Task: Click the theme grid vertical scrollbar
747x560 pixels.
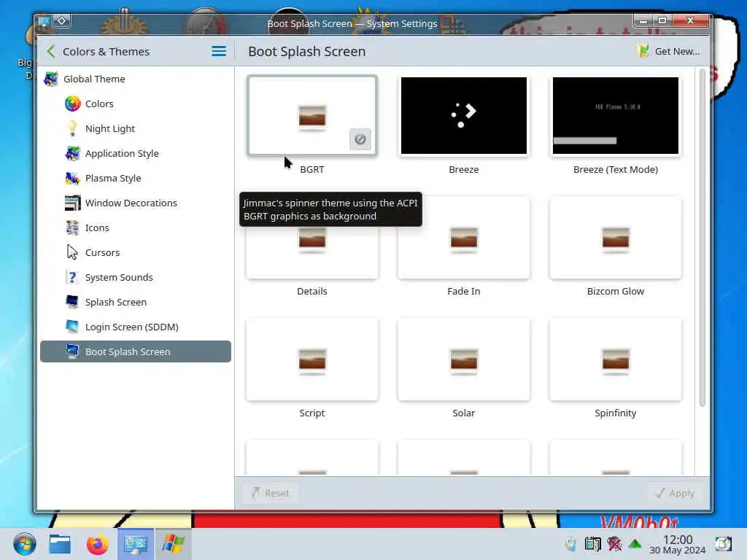Action: [x=702, y=238]
